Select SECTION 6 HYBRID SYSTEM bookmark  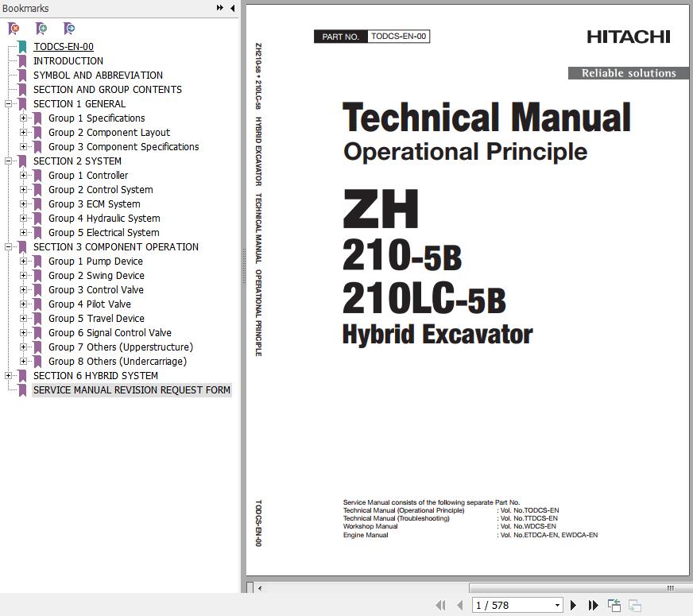[x=95, y=376]
